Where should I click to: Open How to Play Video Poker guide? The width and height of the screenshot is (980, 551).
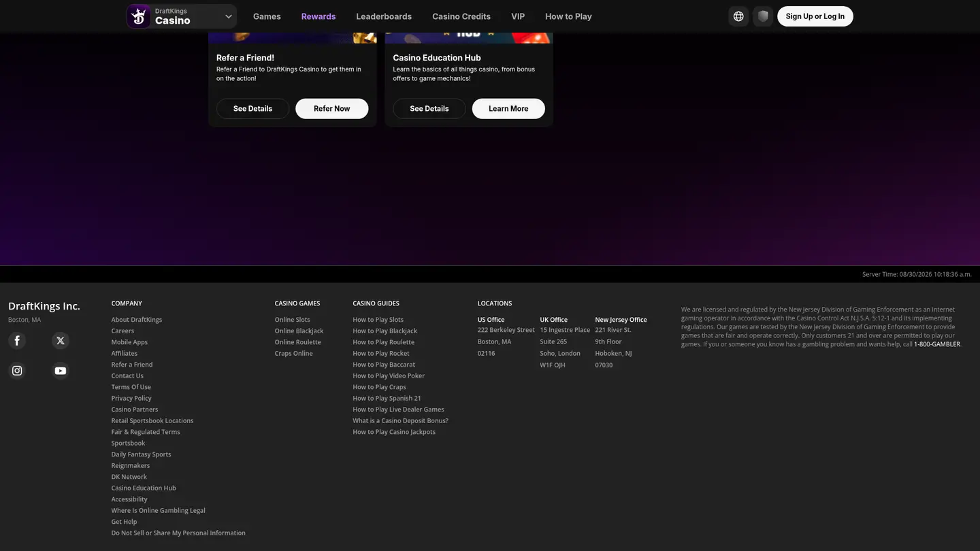tap(389, 376)
